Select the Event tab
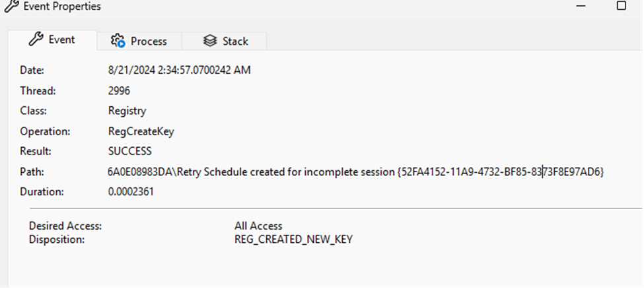Image resolution: width=644 pixels, height=289 pixels. pyautogui.click(x=52, y=40)
